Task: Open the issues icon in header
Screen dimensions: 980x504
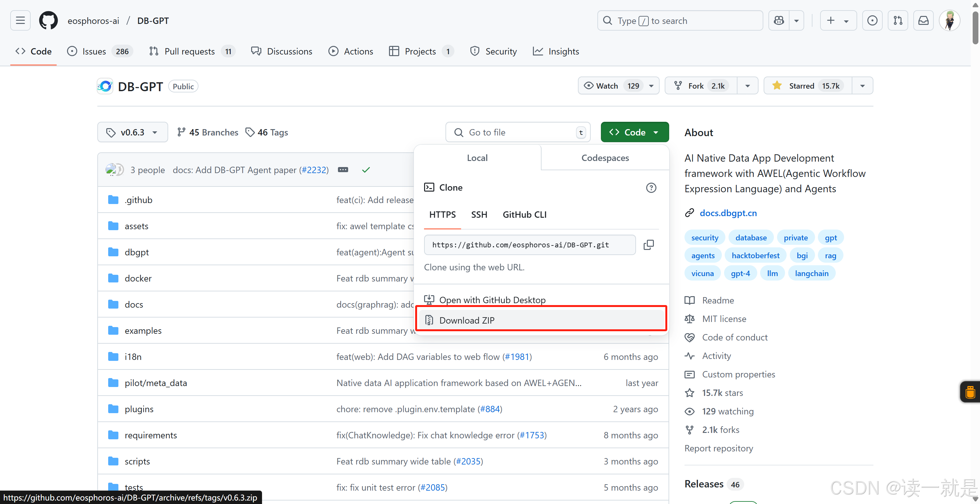Action: click(x=872, y=20)
